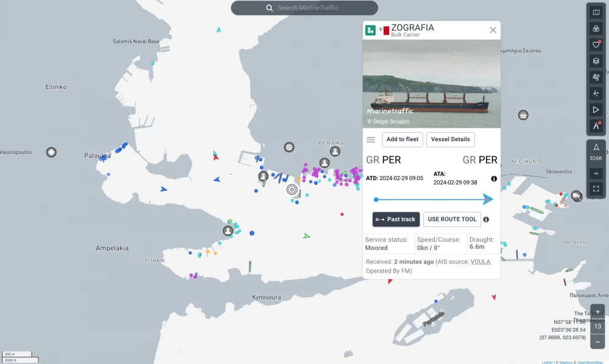Click the info icon beside the ATA time
Image resolution: width=609 pixels, height=364 pixels.
[494, 178]
